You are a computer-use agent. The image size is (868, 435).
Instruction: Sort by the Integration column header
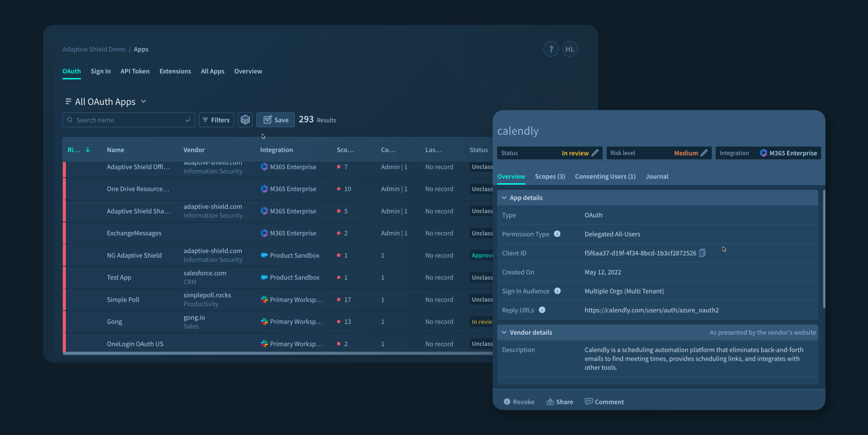point(276,150)
